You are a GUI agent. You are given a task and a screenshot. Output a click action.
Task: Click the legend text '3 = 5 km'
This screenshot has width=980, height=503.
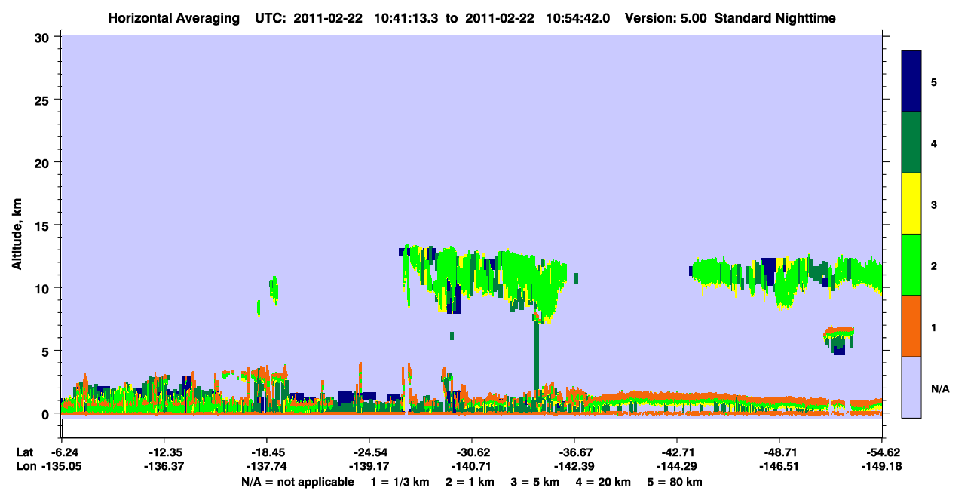(536, 482)
